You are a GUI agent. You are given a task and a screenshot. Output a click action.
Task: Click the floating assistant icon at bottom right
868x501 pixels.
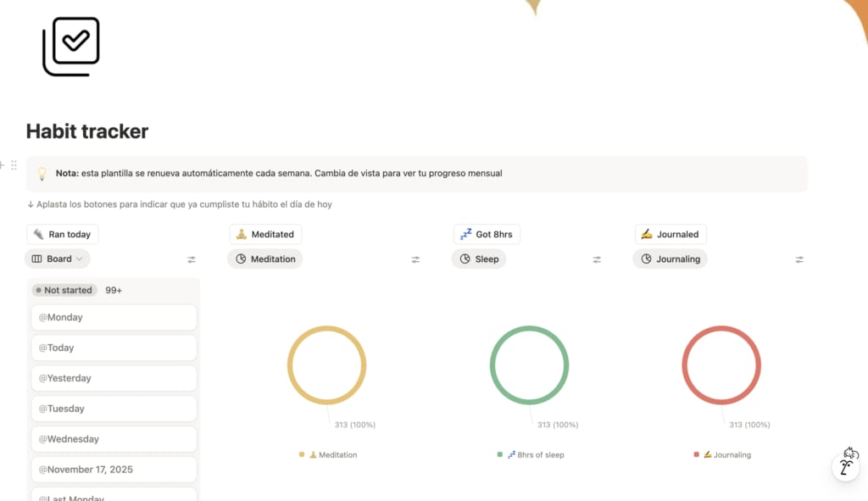coord(846,463)
